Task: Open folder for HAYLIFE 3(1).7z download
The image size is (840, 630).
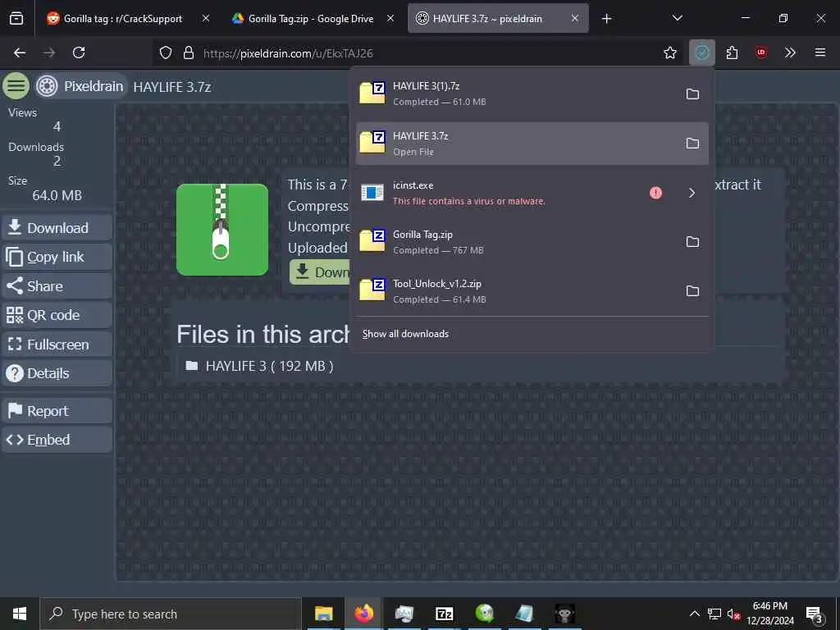Action: 692,94
